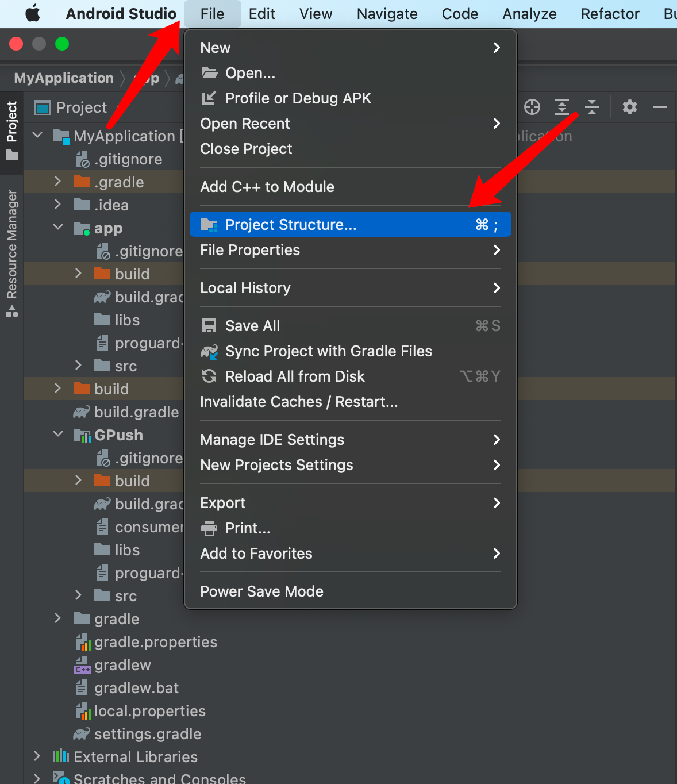Click the Collapse All toolbar icon
Image resolution: width=677 pixels, height=784 pixels.
[592, 107]
